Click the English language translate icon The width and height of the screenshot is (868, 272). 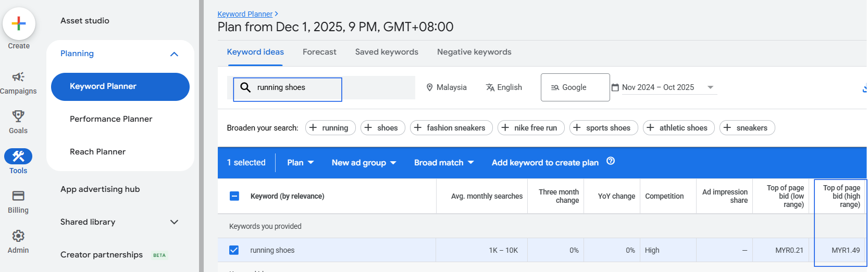[490, 87]
